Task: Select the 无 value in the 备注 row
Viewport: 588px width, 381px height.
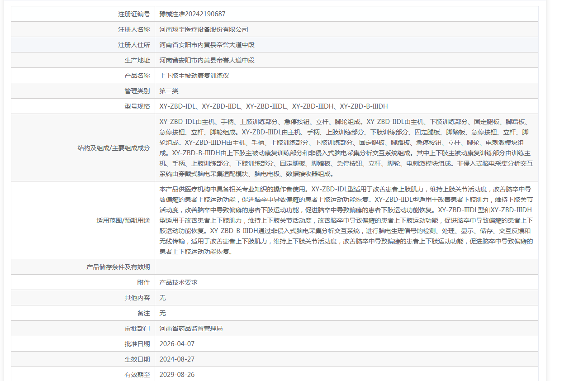Action: [x=163, y=313]
